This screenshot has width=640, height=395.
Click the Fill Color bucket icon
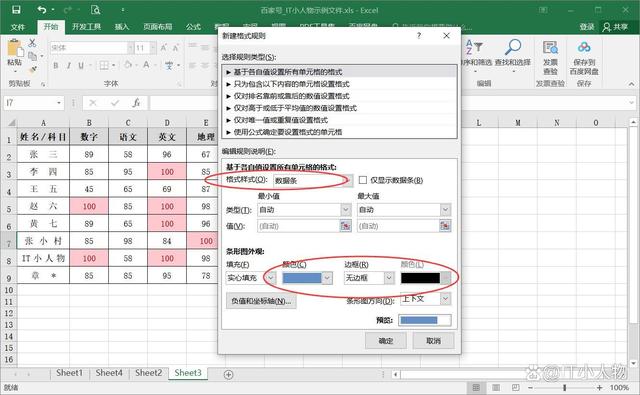tap(128, 65)
